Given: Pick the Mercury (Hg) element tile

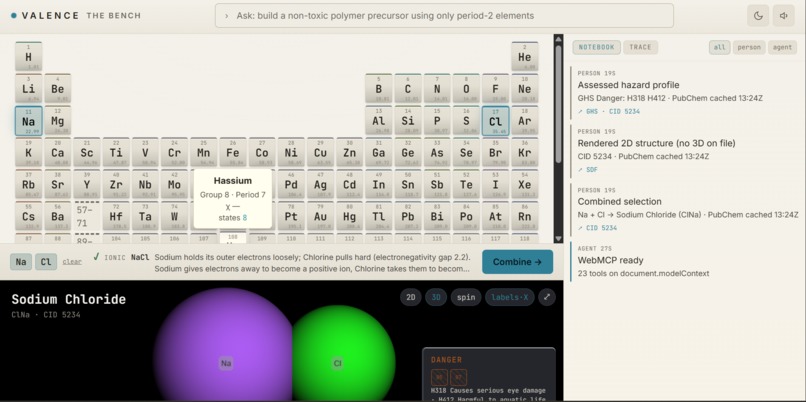Looking at the screenshot, I should click(x=350, y=216).
